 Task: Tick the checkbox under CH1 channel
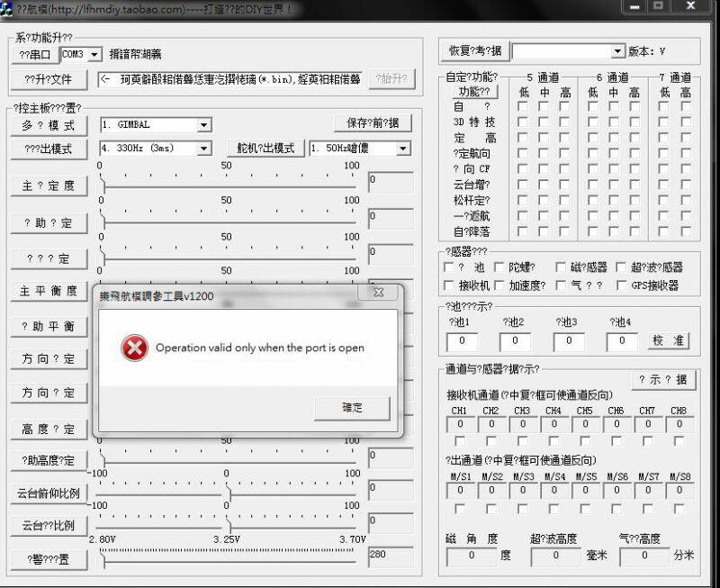coord(459,441)
